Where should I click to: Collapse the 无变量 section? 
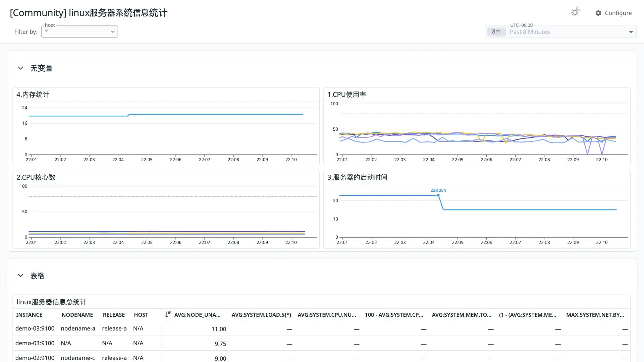coord(20,68)
